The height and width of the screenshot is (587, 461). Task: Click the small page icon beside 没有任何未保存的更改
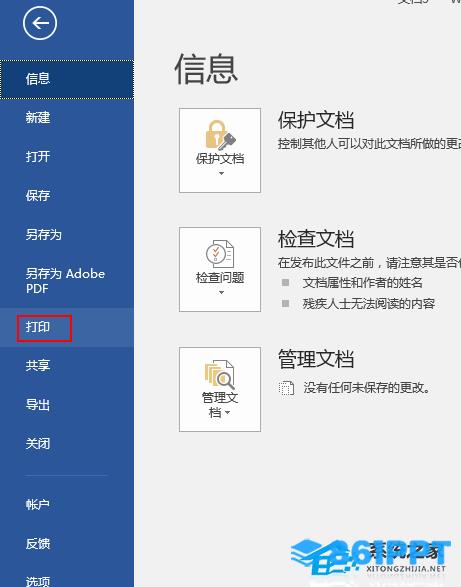(286, 388)
